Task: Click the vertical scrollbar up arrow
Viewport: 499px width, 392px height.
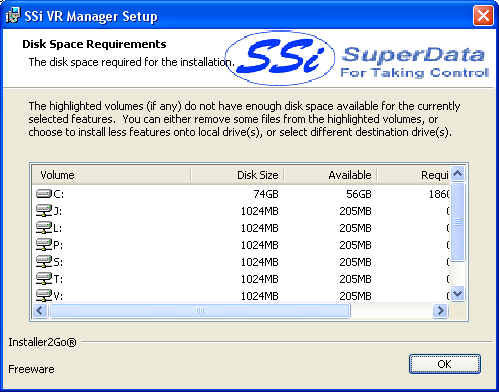Action: click(458, 173)
